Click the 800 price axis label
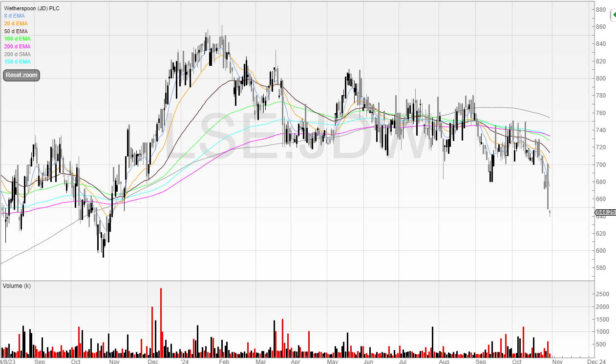 601,79
